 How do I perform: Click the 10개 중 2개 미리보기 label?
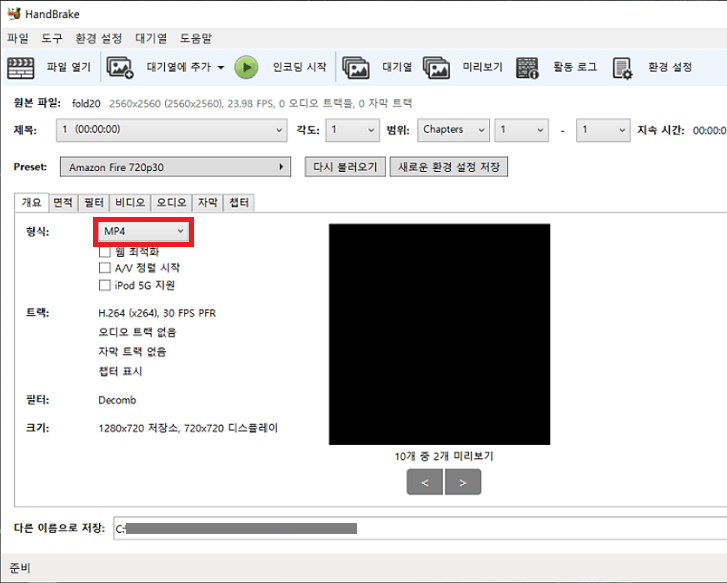point(444,456)
